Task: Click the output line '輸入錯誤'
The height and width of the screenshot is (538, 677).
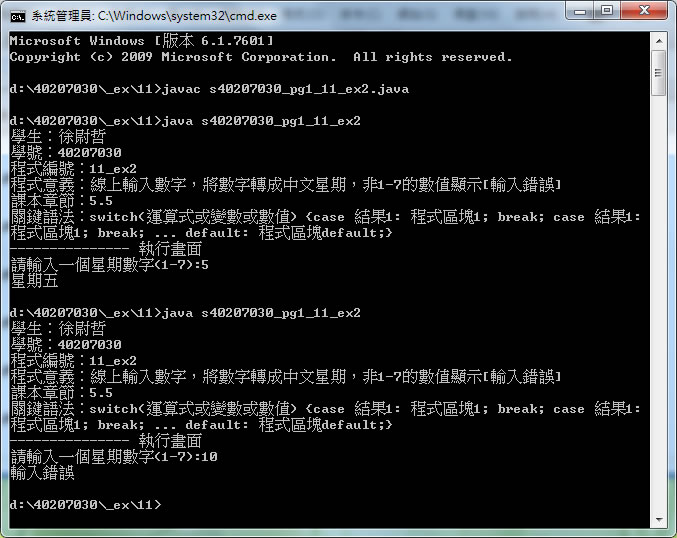Action: (42, 473)
